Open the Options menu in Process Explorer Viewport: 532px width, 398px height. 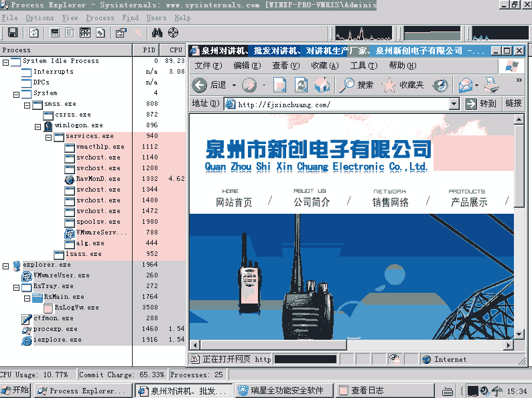coord(40,17)
